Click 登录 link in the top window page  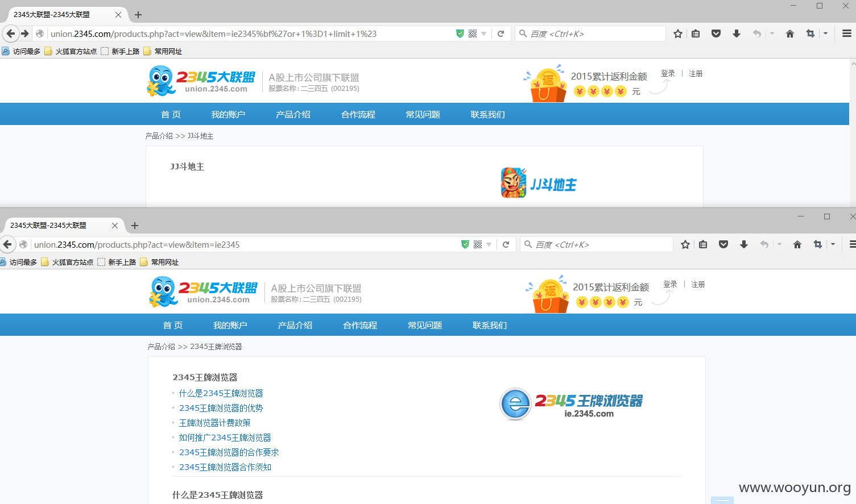point(668,73)
